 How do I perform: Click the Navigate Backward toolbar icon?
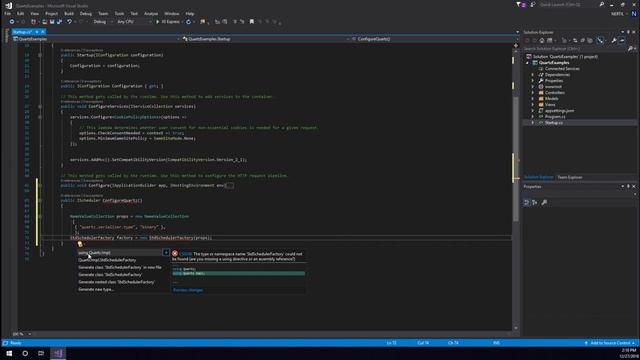12,22
